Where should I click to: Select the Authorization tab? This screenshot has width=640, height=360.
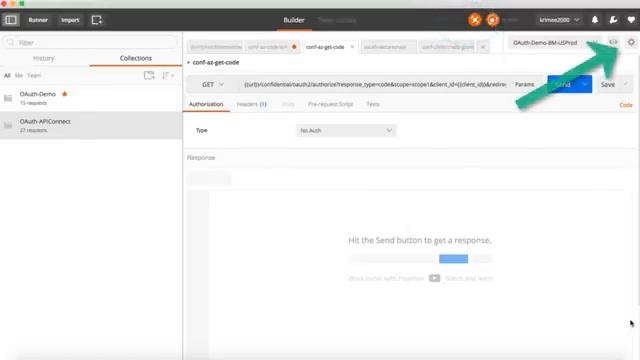(206, 104)
